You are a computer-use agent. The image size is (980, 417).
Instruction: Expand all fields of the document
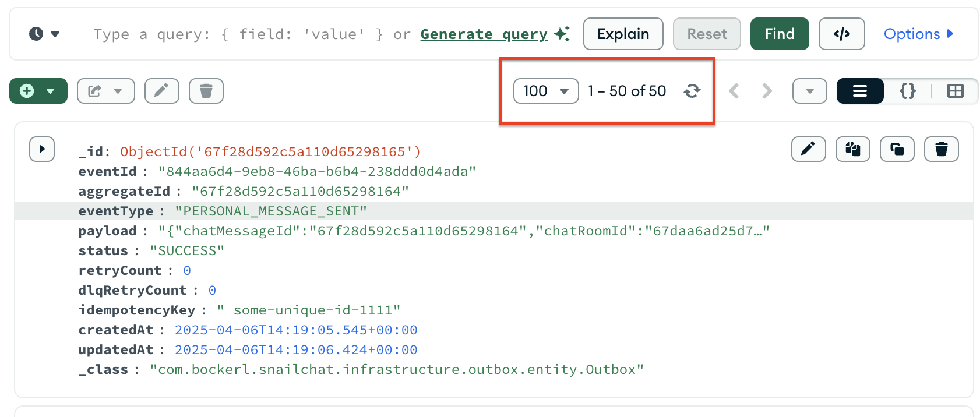42,149
